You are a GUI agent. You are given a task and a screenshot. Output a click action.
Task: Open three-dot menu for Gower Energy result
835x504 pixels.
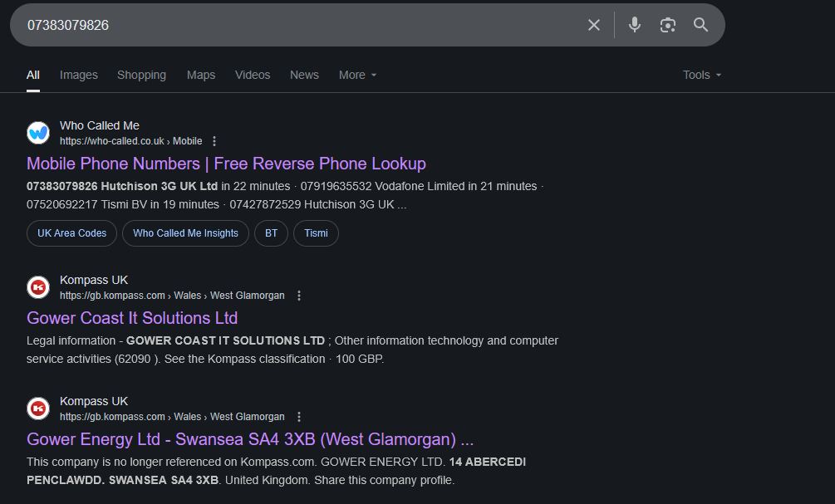299,417
